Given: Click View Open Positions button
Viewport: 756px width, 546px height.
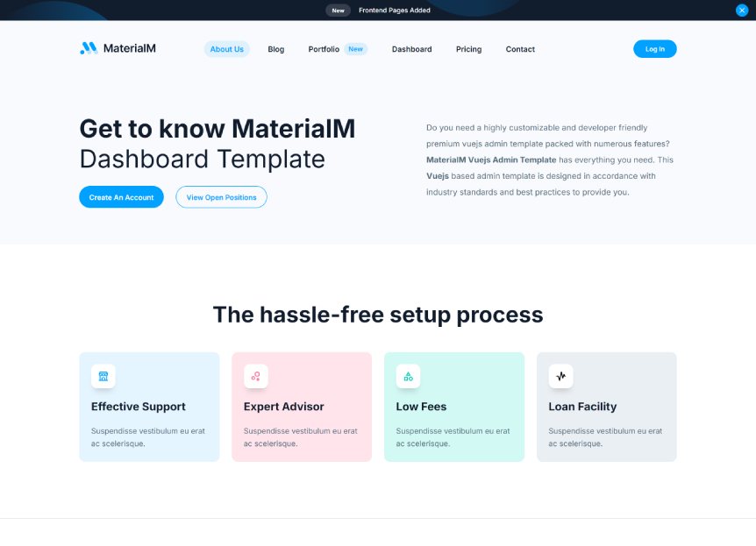Looking at the screenshot, I should pos(221,197).
